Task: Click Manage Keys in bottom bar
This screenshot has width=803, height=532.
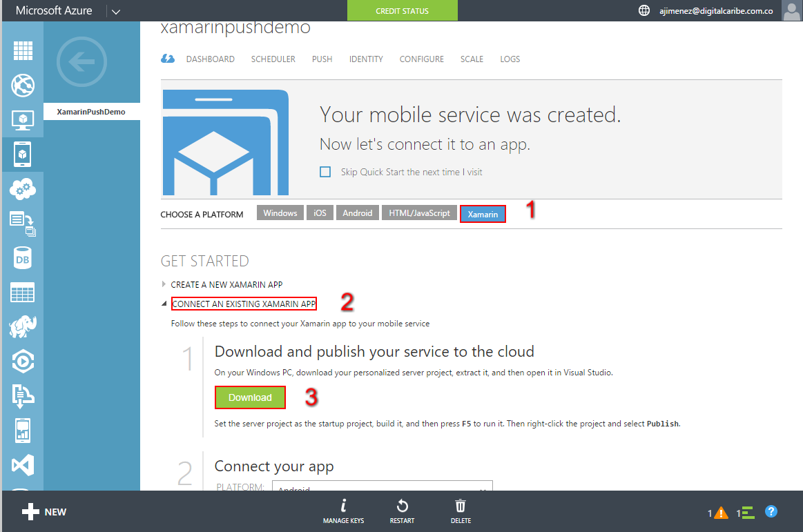Action: click(343, 511)
